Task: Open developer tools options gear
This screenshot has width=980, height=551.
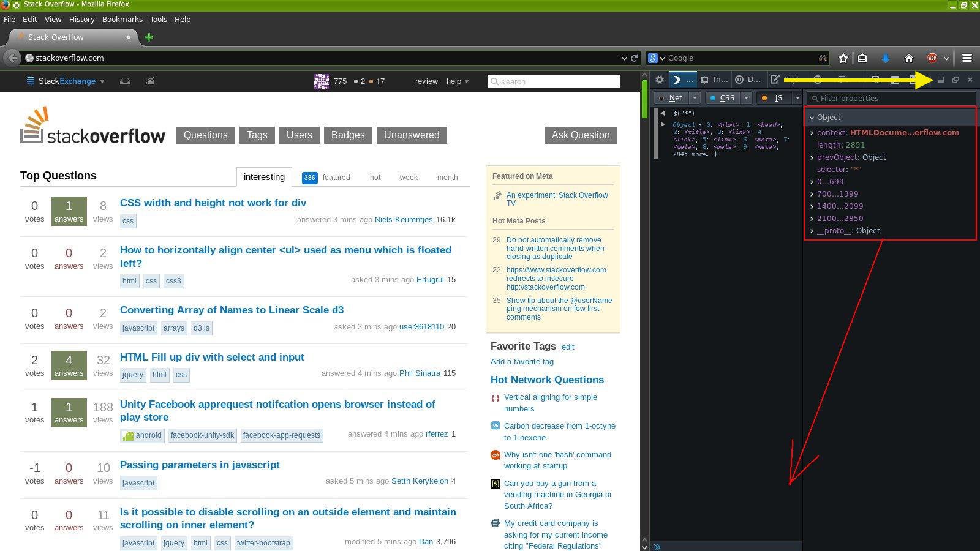Action: (x=660, y=80)
